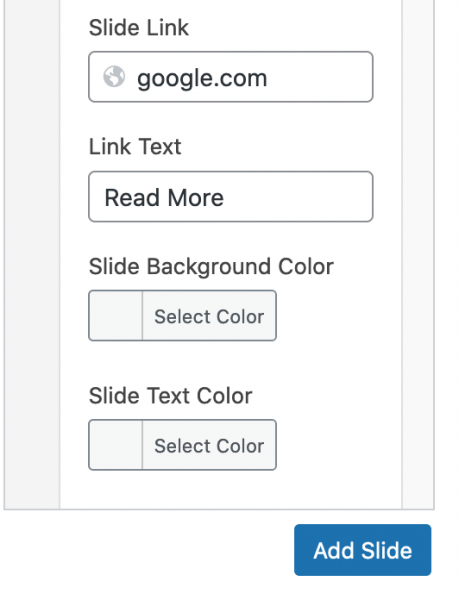Click white space right of Background Color picker
The width and height of the screenshot is (459, 600).
339,316
